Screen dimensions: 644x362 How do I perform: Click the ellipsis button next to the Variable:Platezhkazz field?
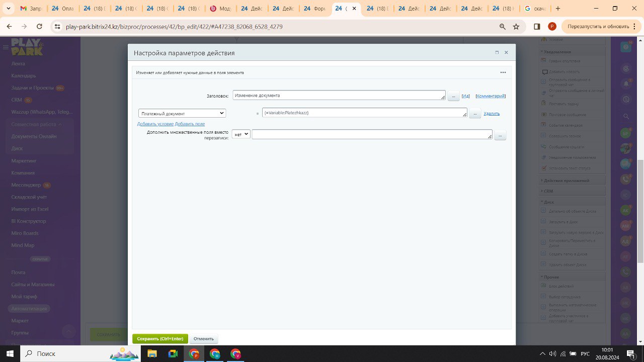[475, 114]
